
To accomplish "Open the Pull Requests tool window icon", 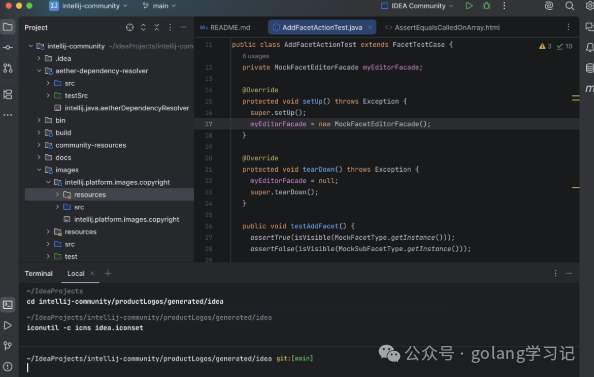I will (x=8, y=68).
